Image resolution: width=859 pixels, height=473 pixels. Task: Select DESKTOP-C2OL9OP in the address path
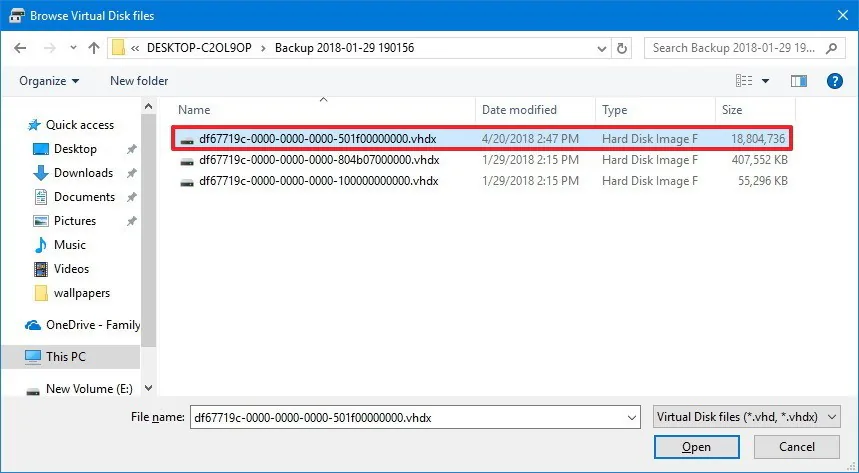tap(199, 48)
